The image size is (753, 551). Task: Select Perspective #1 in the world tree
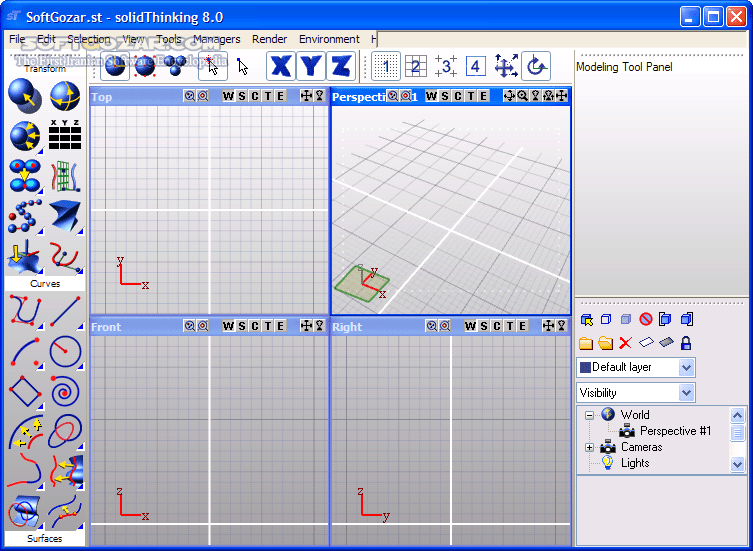[675, 431]
